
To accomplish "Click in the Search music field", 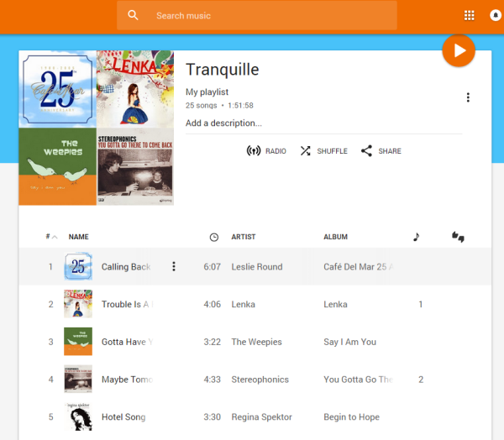I will 256,15.
